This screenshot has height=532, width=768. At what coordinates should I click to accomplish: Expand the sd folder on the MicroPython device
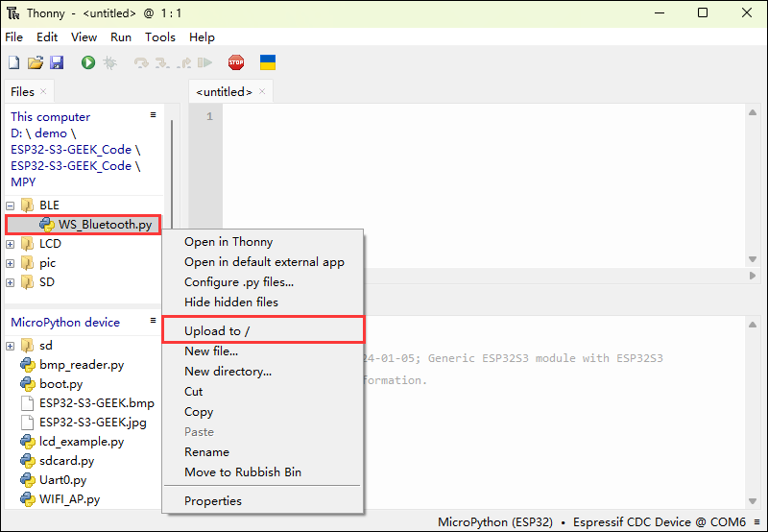pos(11,346)
